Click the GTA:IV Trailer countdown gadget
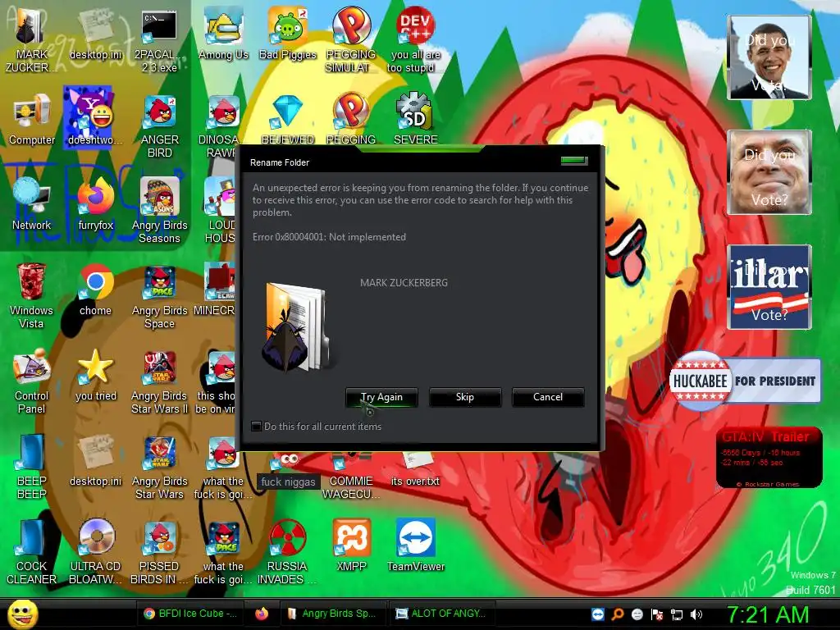This screenshot has height=630, width=840. 769,458
